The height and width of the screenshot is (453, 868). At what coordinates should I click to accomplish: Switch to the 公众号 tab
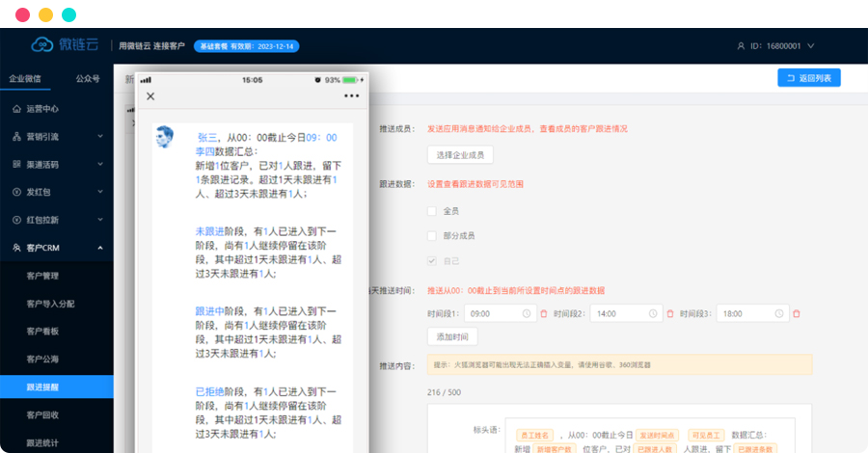pyautogui.click(x=87, y=79)
